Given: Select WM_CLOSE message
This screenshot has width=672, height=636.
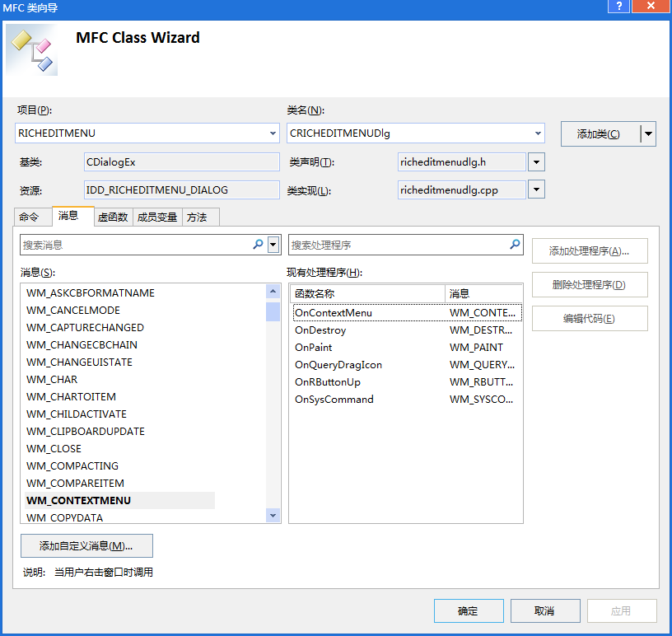Looking at the screenshot, I should pos(54,449).
